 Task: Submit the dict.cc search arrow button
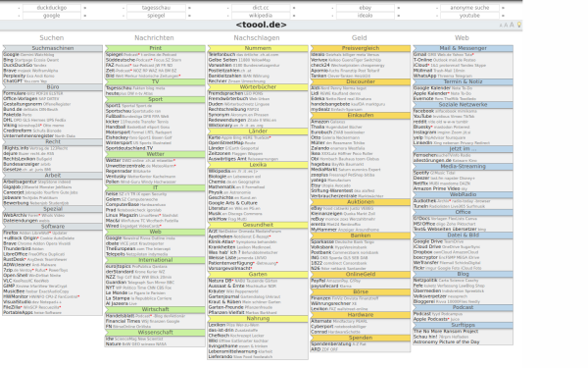[x=294, y=8]
